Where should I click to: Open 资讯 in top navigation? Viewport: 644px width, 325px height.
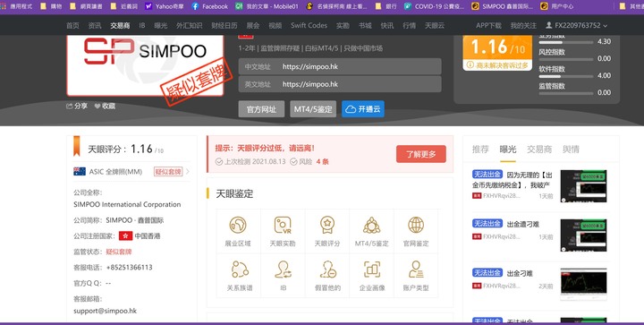pyautogui.click(x=95, y=25)
